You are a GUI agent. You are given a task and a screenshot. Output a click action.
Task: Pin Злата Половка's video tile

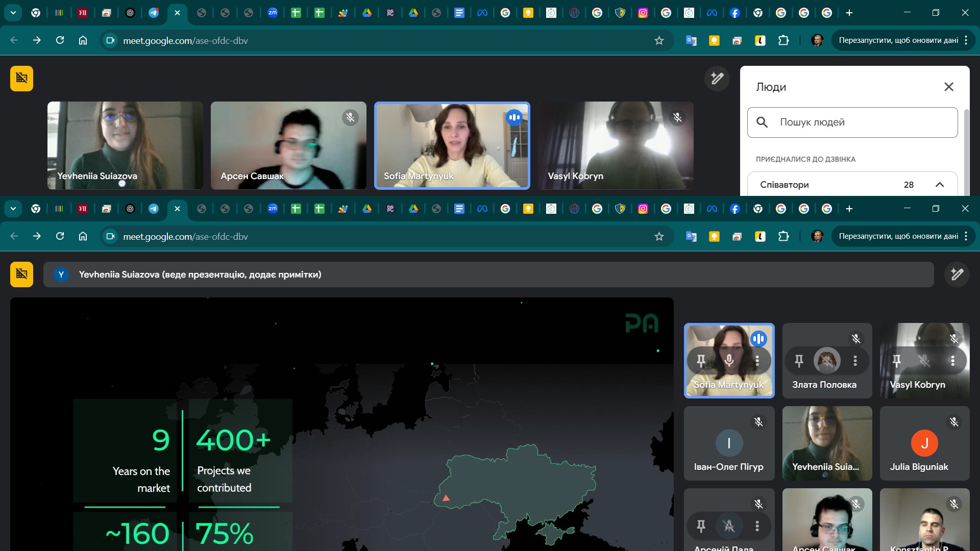pyautogui.click(x=799, y=361)
